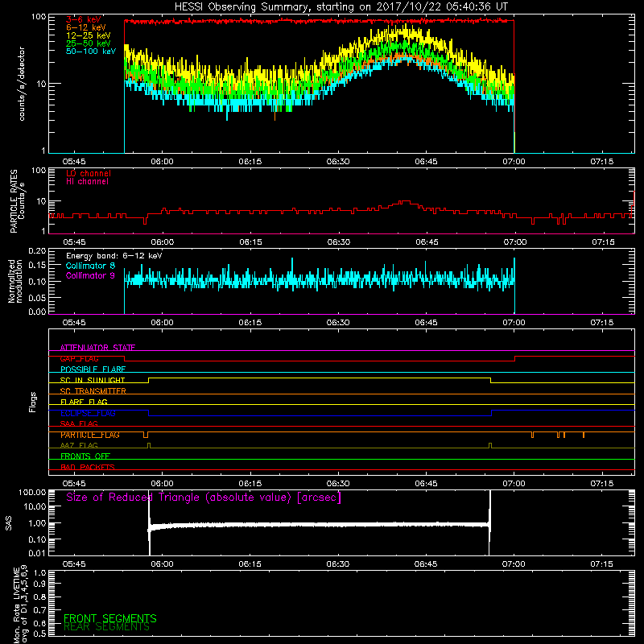Select the HI channel legend label
Screen dimensions: 644x644
[x=87, y=182]
